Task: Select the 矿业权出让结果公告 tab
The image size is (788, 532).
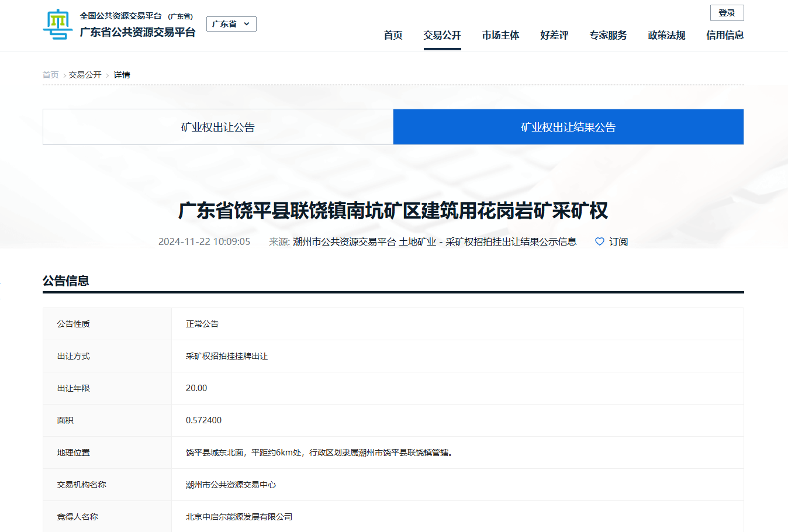Action: pos(568,127)
